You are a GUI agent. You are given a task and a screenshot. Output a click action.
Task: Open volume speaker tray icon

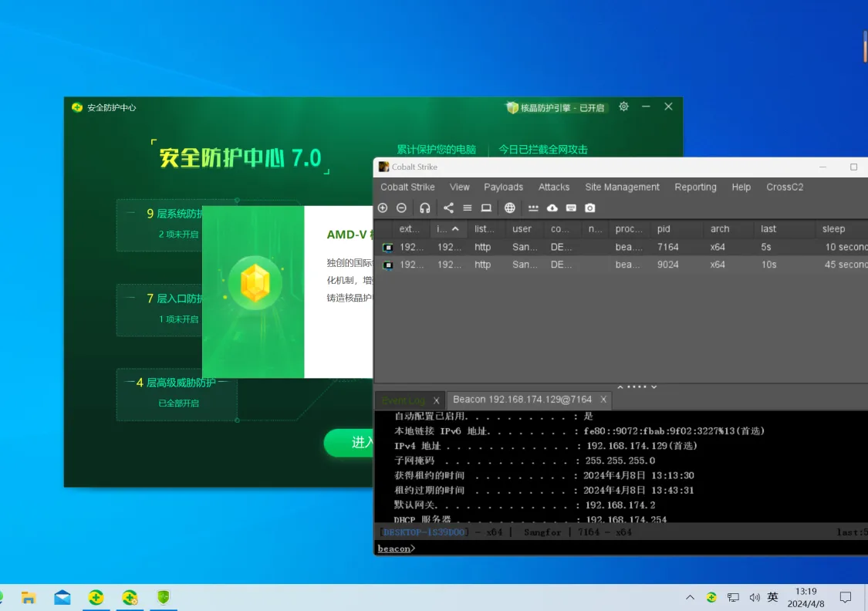[x=754, y=598]
